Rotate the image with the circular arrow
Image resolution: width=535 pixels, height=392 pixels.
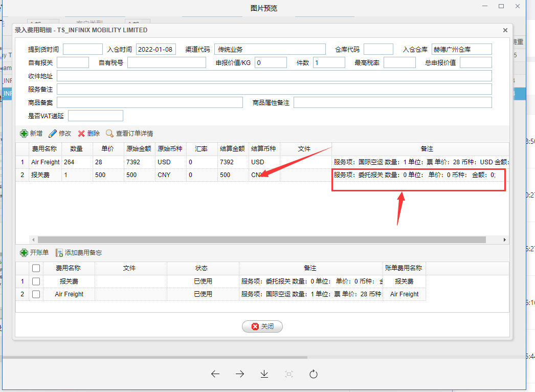click(314, 374)
